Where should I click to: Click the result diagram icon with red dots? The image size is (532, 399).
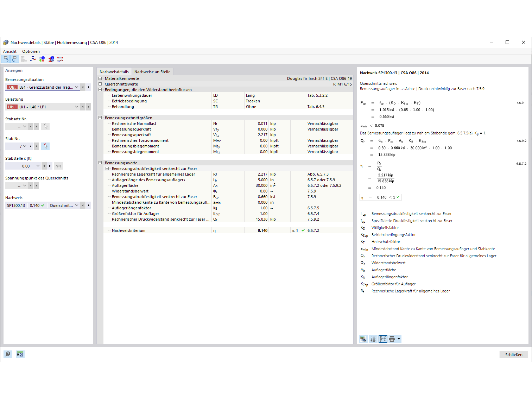point(60,59)
